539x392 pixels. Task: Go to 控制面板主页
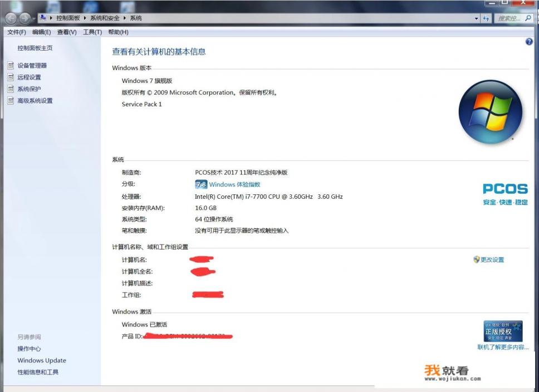click(x=35, y=48)
